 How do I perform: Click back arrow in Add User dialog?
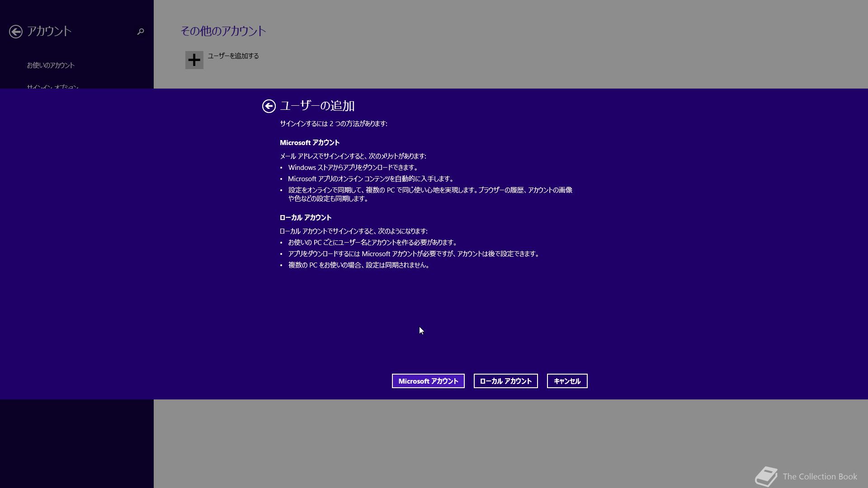coord(269,106)
